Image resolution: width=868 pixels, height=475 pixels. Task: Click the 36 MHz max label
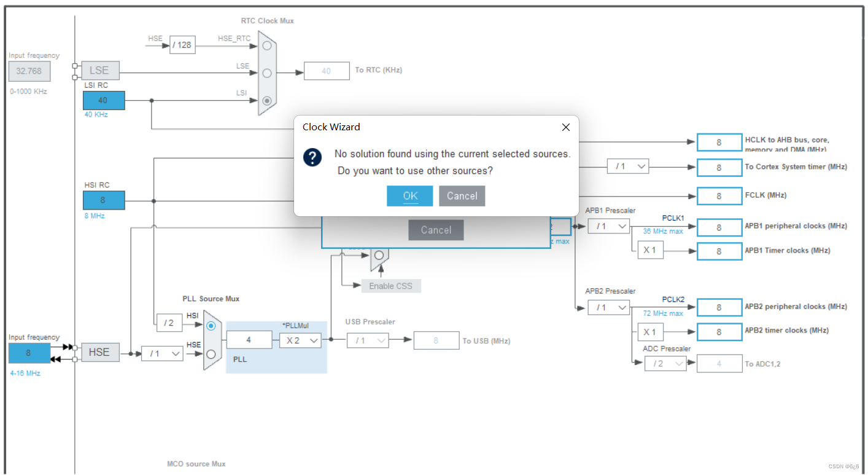(x=663, y=232)
